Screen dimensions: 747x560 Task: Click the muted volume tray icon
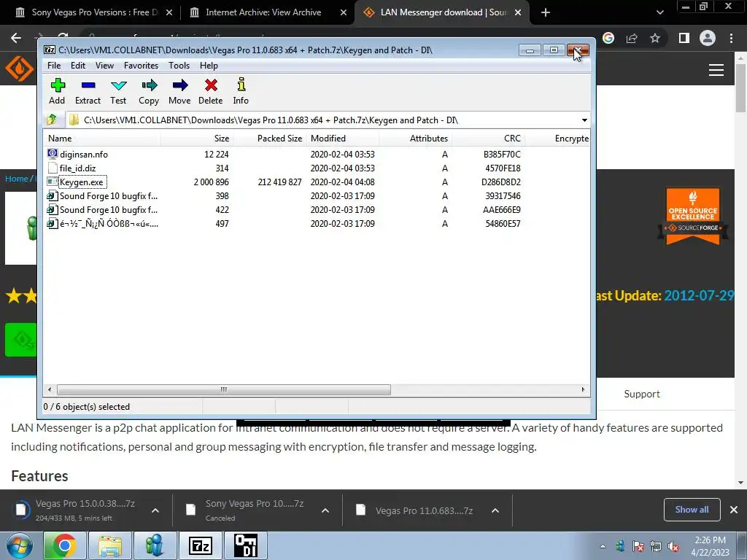pos(673,546)
